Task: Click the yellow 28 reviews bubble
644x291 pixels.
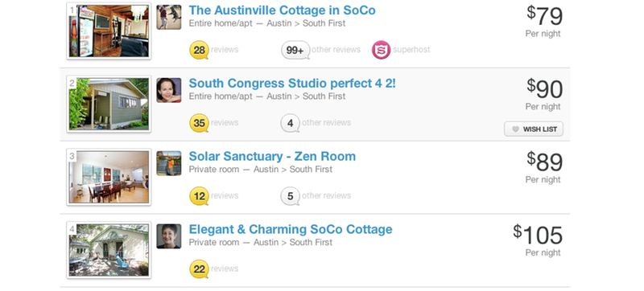Action: (x=199, y=50)
